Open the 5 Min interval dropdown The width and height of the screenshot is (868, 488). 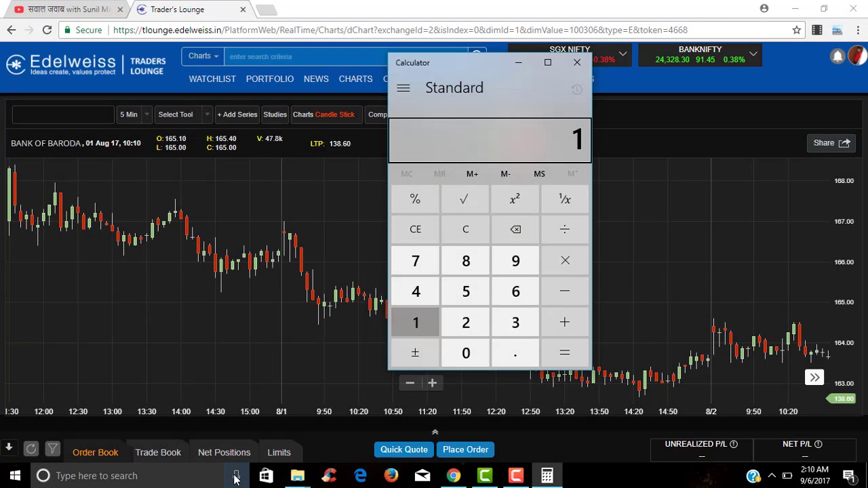pyautogui.click(x=134, y=115)
